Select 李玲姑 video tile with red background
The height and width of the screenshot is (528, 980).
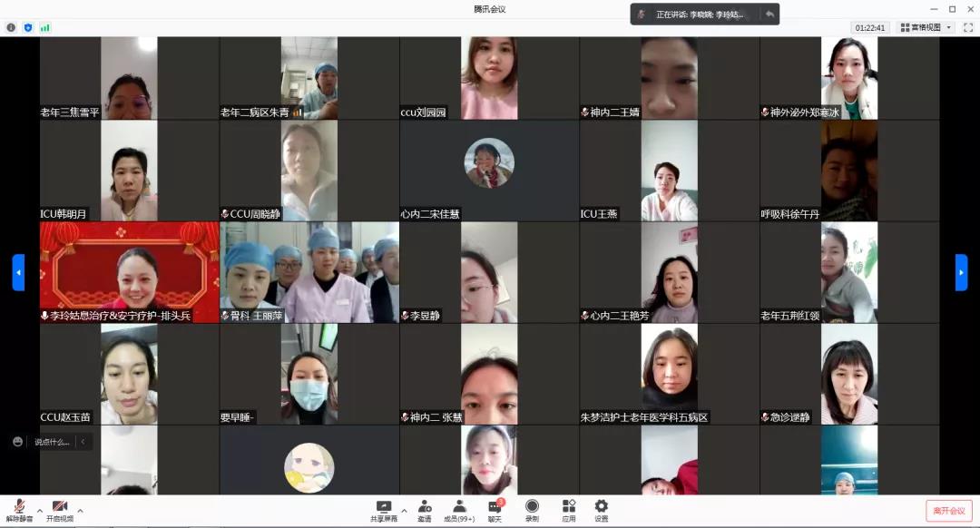pyautogui.click(x=129, y=272)
